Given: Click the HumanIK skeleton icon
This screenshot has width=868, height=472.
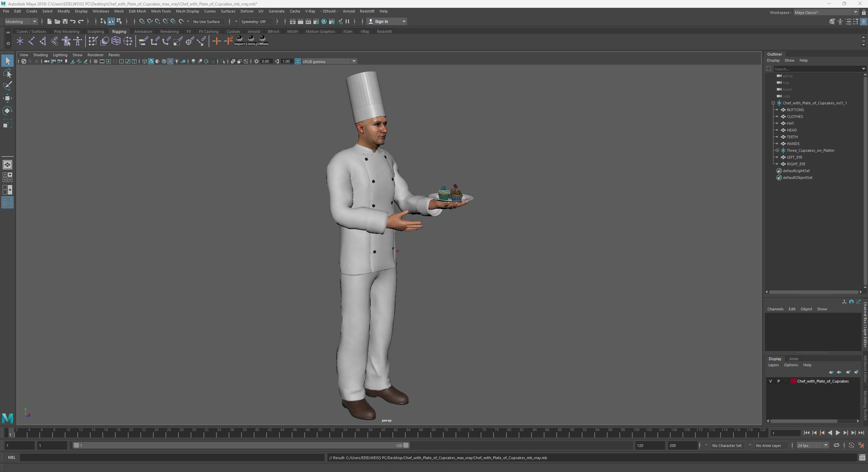Looking at the screenshot, I should click(x=78, y=41).
